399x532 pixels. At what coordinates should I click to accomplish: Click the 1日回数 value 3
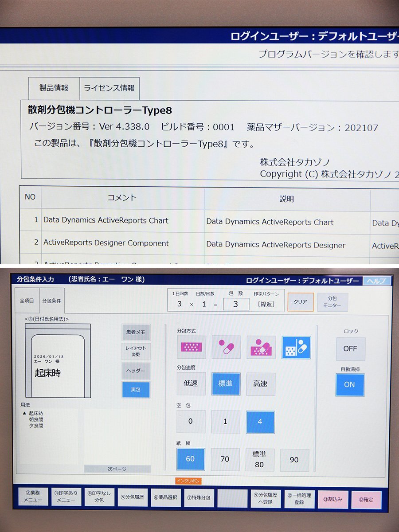click(180, 304)
